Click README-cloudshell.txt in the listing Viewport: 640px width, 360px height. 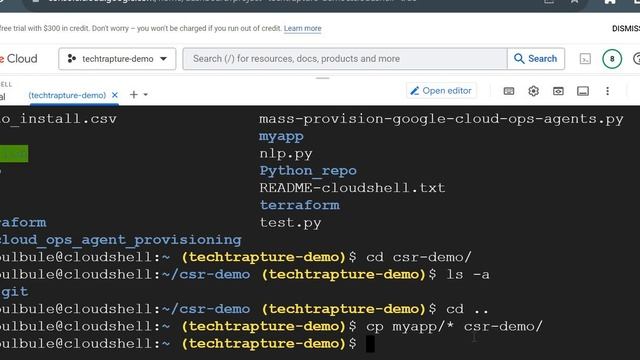(x=352, y=188)
